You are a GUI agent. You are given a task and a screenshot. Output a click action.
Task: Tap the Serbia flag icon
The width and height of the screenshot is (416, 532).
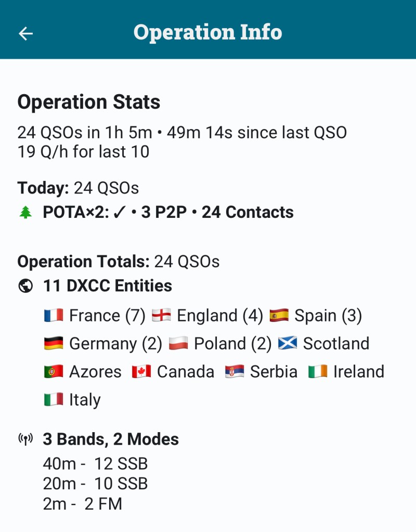tap(235, 372)
